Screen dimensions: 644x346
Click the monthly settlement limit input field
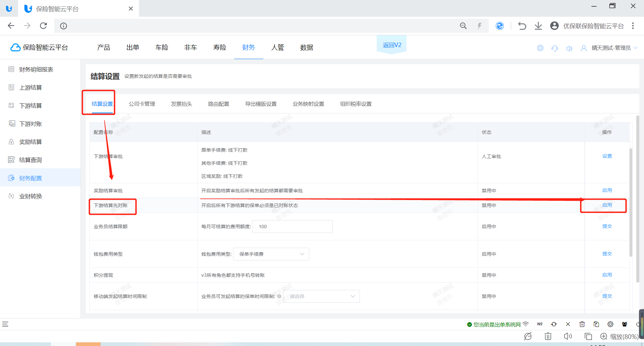click(x=292, y=227)
